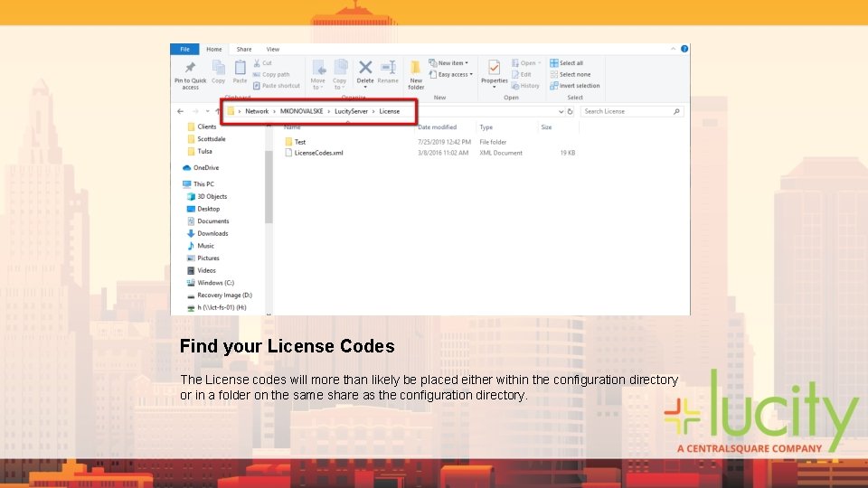Open the h (H:) network drive

[x=222, y=307]
